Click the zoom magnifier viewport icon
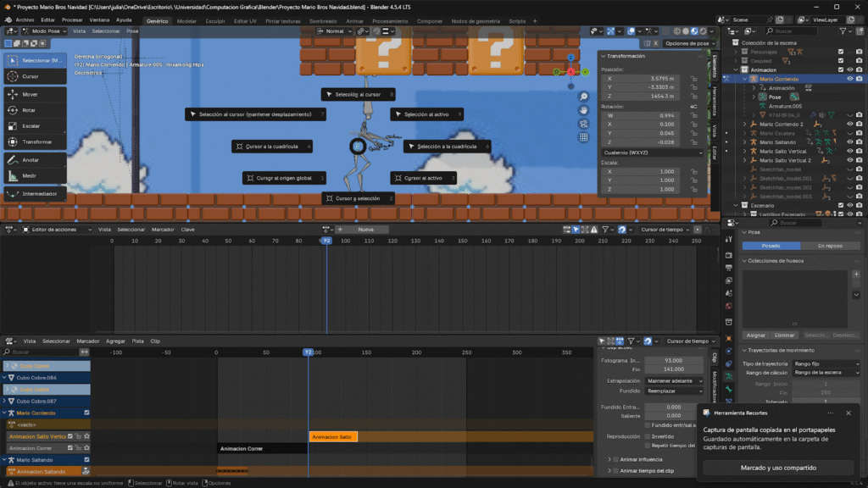Viewport: 868px width, 488px height. [x=584, y=96]
